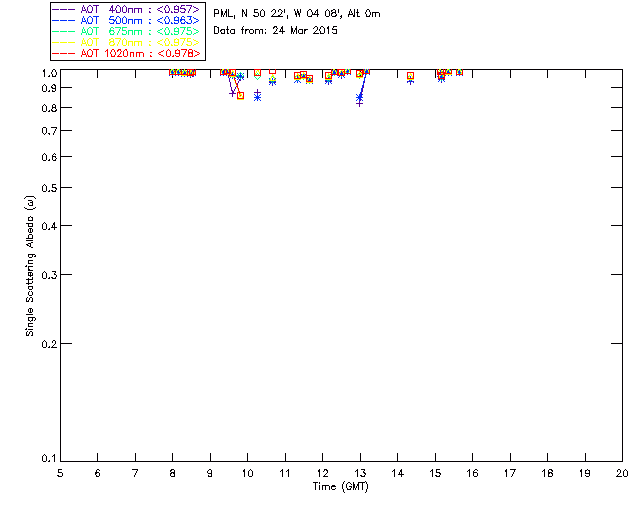Click the 0.7 y-axis tick label
Viewport: 640px width, 512px height.
tap(51, 131)
